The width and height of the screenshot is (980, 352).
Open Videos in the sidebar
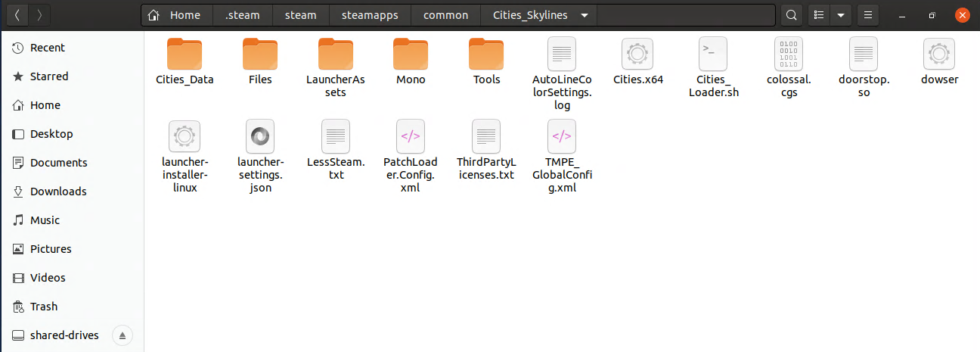pyautogui.click(x=72, y=278)
